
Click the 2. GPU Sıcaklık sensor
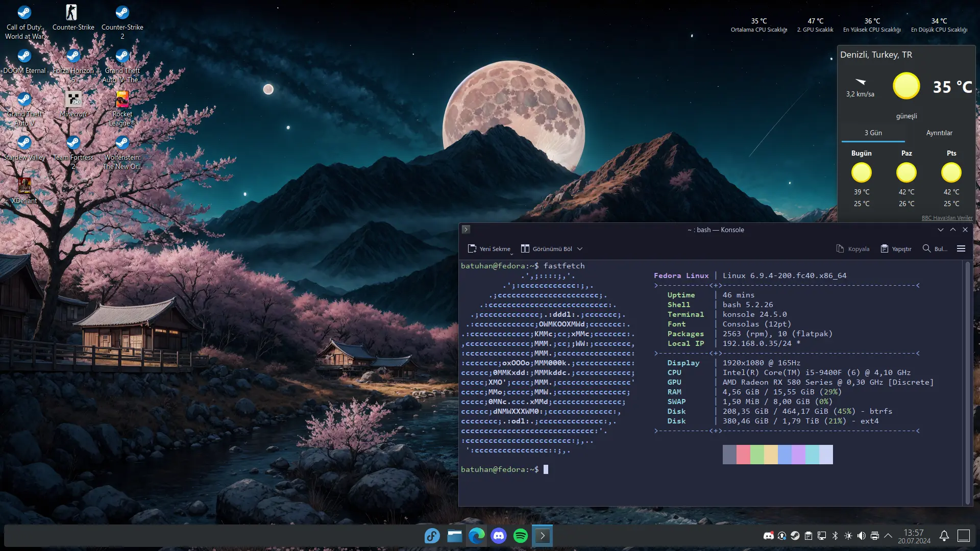[x=815, y=25]
